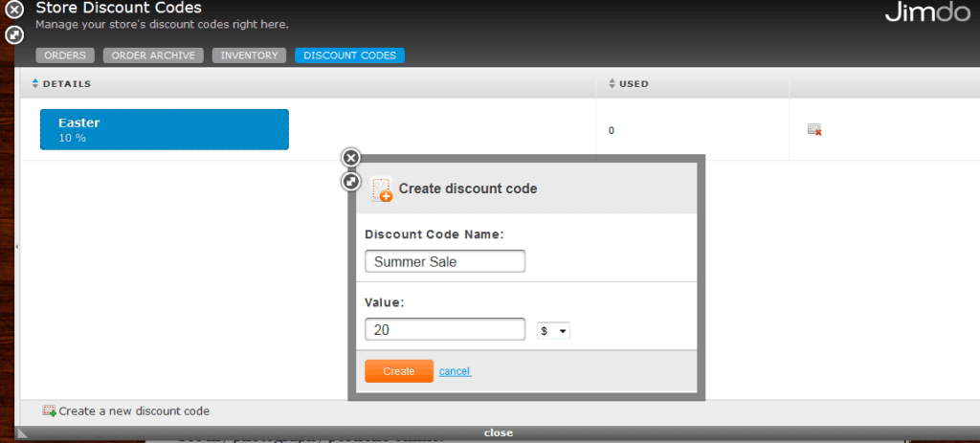Close the Store Discount Codes panel with the X icon
Screen dimensions: 980x443
pyautogui.click(x=13, y=10)
